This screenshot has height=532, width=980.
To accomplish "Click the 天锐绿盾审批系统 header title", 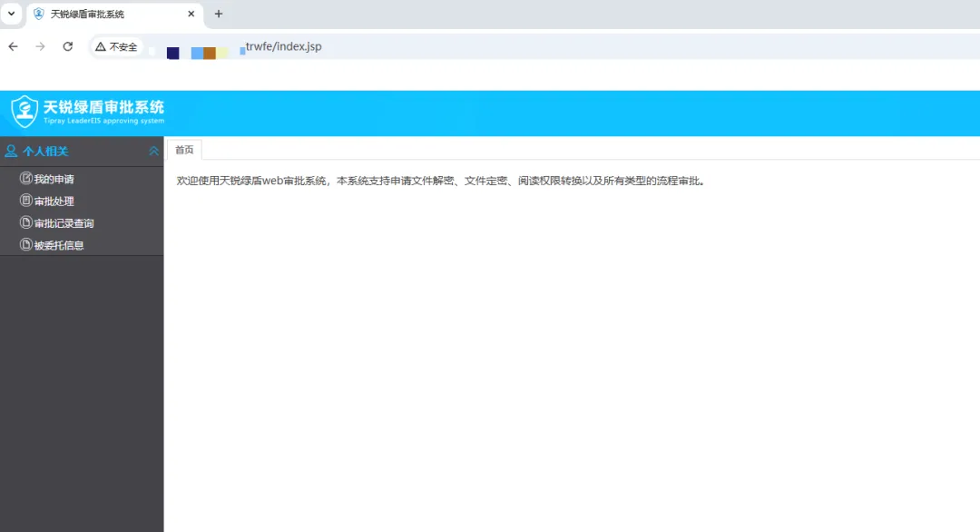I will [103, 107].
